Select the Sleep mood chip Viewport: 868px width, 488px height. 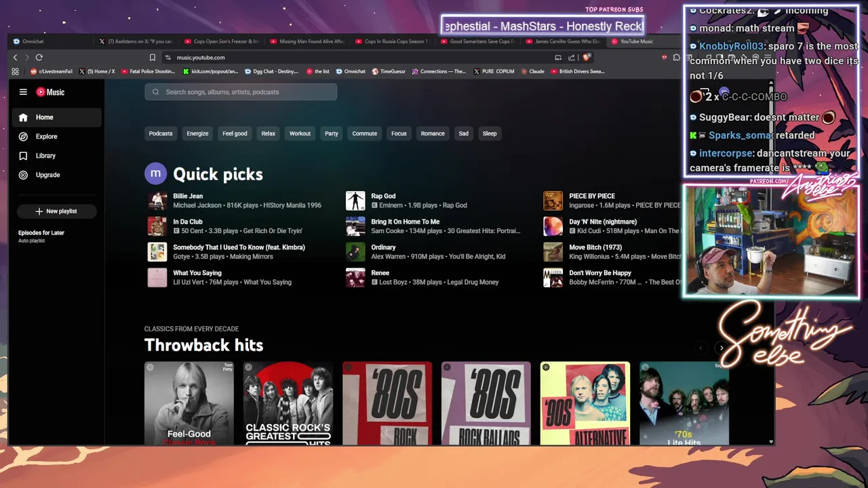tap(490, 134)
